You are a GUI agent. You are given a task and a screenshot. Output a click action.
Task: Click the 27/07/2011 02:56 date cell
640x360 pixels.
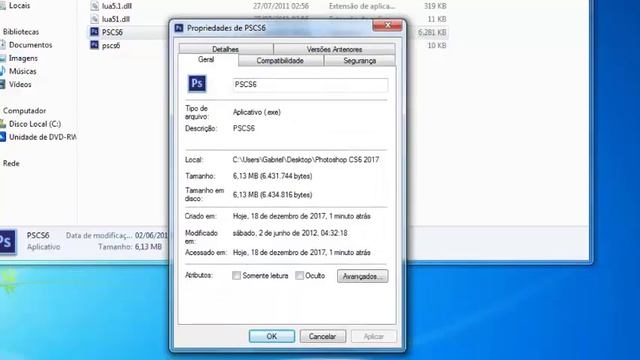click(x=281, y=6)
